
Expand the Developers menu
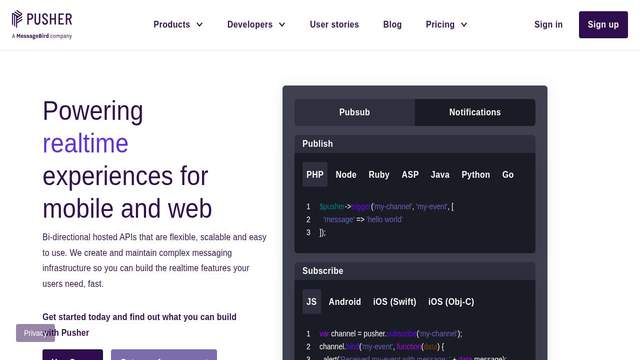tap(256, 24)
